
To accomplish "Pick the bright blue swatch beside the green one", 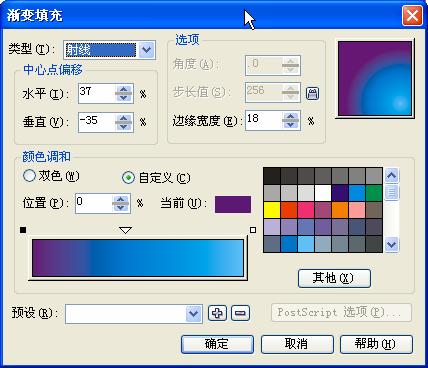I will [357, 193].
